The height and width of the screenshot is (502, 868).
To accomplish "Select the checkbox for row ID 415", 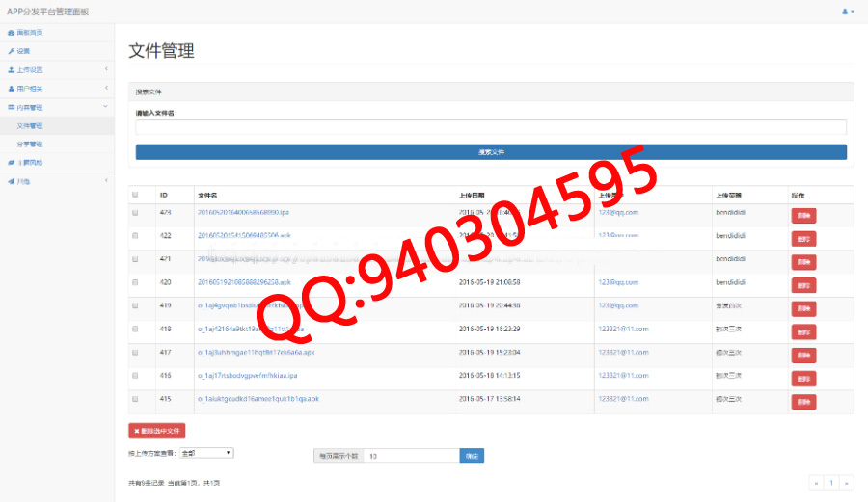I will [135, 399].
